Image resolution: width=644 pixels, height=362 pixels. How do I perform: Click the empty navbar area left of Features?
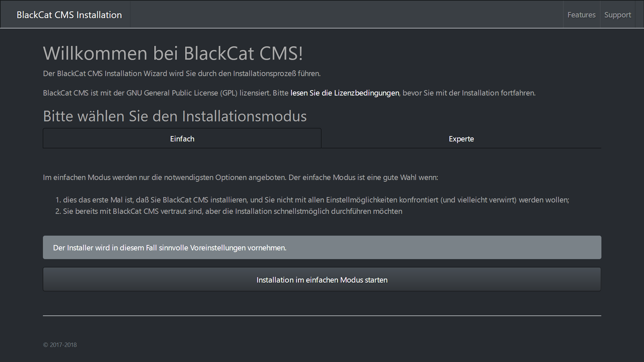click(347, 14)
